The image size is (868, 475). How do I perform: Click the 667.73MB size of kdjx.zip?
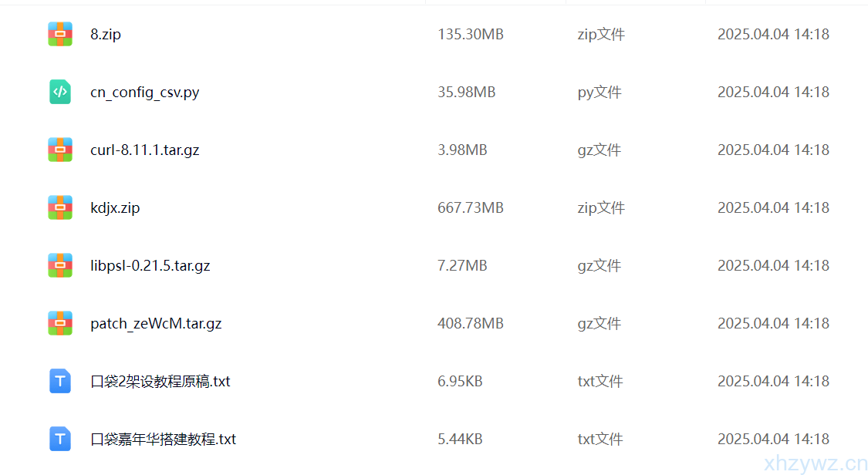(x=471, y=208)
